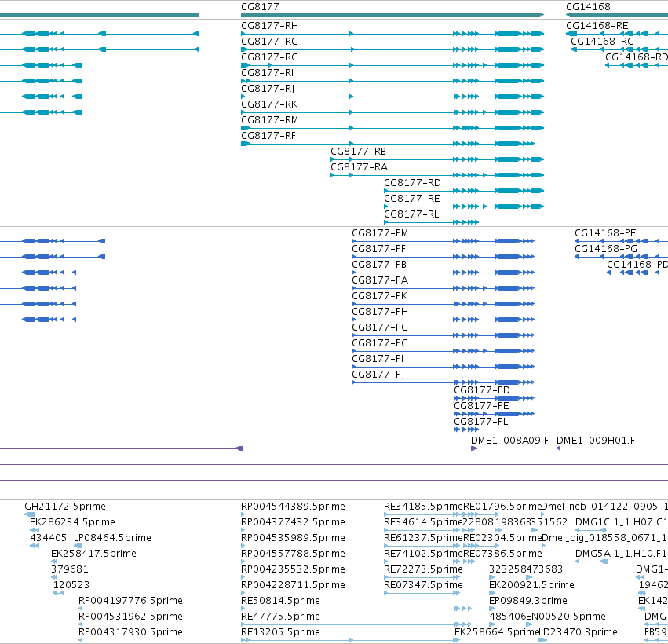Select EST RP004531962.5prime
Screen dimensions: 668x644
coord(131,617)
